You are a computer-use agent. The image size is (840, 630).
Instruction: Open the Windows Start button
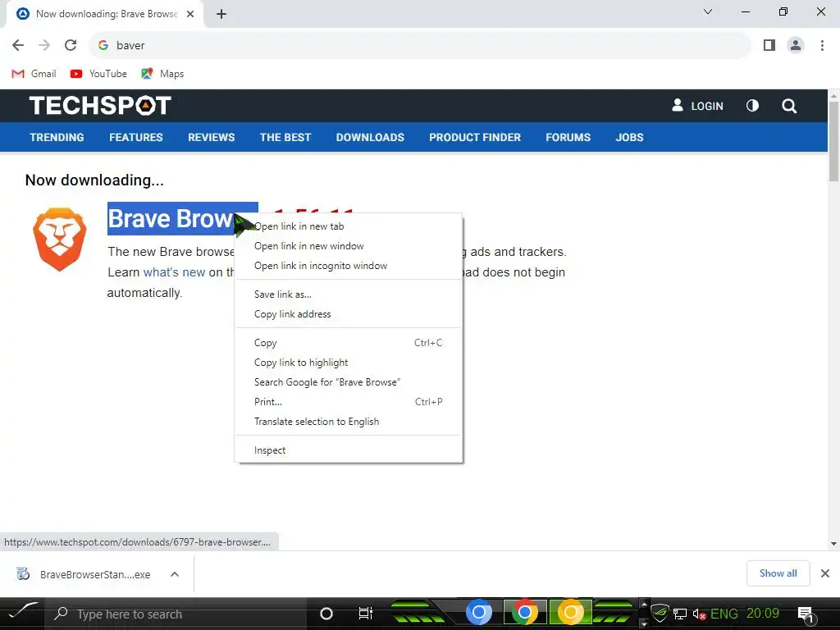point(22,614)
